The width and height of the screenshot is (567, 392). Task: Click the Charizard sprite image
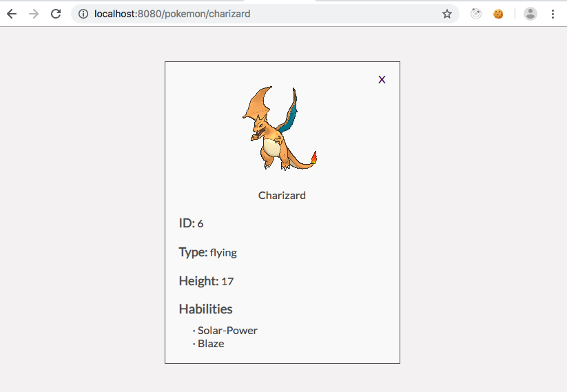(280, 128)
